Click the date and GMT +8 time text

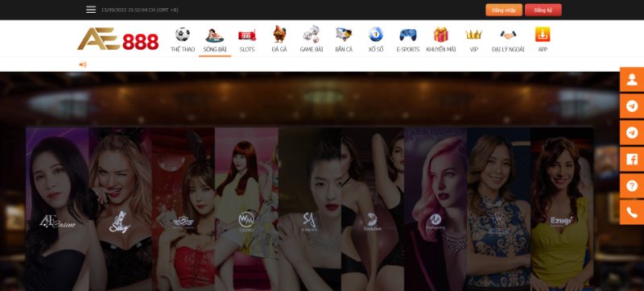139,10
